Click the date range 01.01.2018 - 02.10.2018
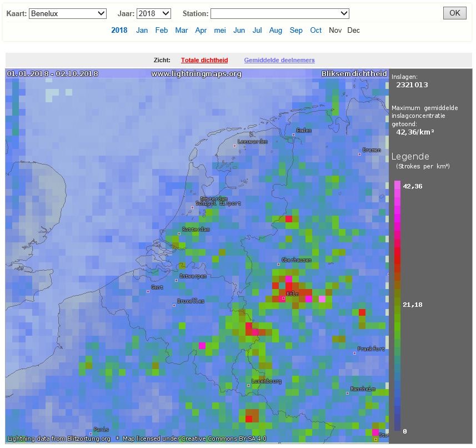Screen dimensions: 476x448 pos(53,73)
